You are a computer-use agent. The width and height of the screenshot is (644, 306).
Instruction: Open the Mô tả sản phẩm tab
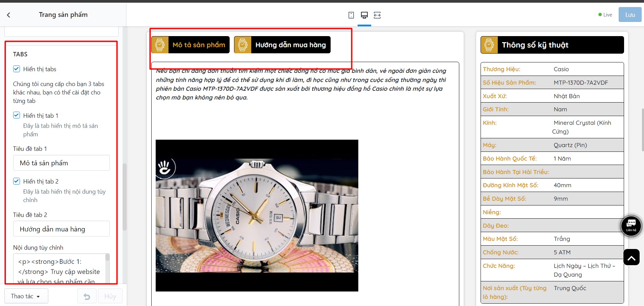(190, 45)
